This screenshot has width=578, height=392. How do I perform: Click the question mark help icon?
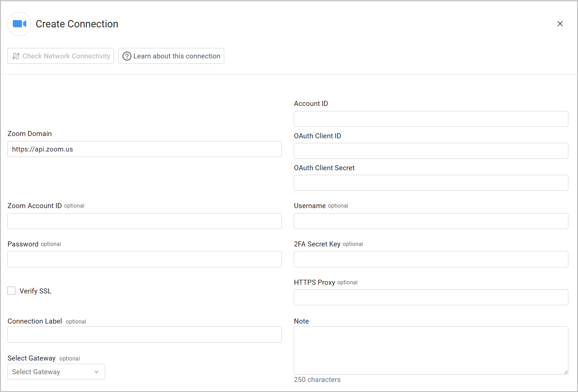pyautogui.click(x=127, y=56)
